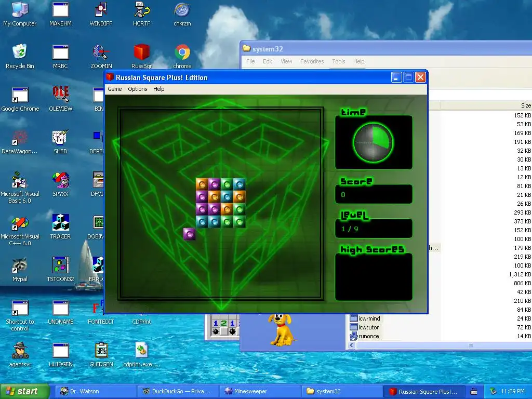
Task: Select the CDPrint desktop icon
Action: (141, 321)
